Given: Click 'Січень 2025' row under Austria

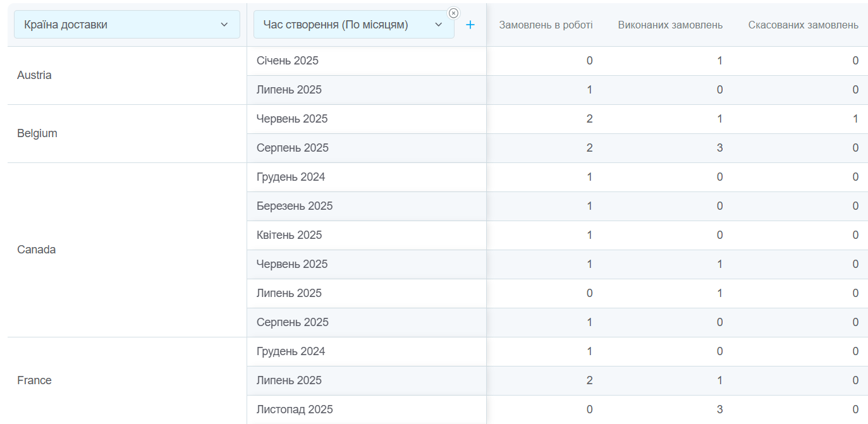Looking at the screenshot, I should (288, 61).
